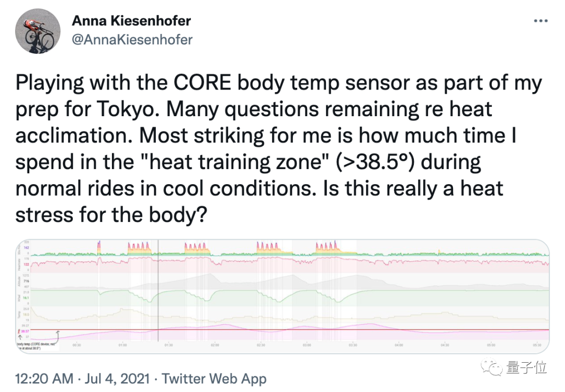Image resolution: width=565 pixels, height=392 pixels.
Task: Click the red 122 heart rate value label
Action: (x=25, y=265)
